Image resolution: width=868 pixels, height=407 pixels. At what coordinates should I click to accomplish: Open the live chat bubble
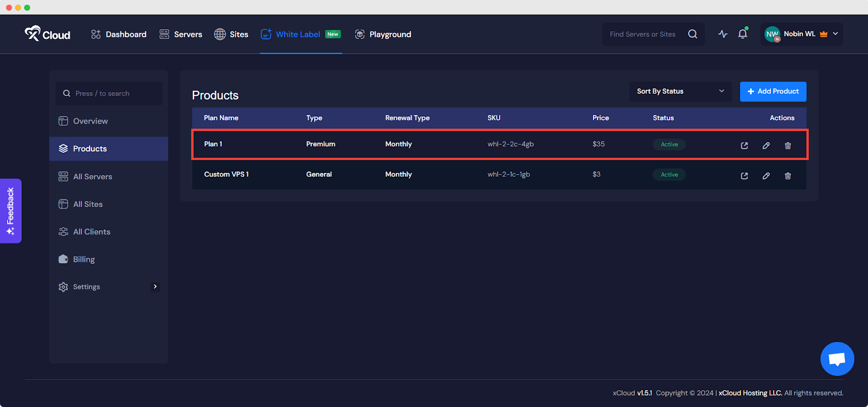pyautogui.click(x=837, y=359)
